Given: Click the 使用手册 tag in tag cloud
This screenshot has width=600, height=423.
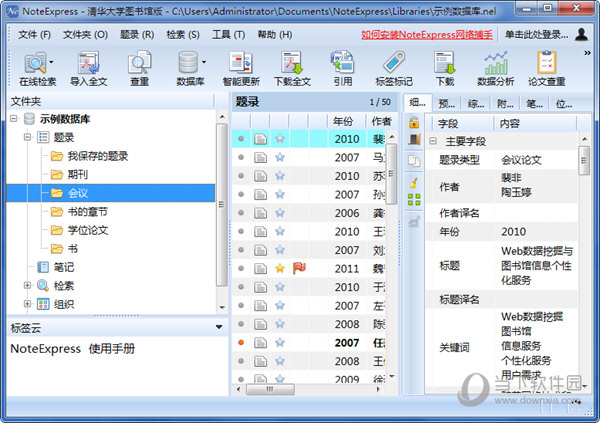Looking at the screenshot, I should (112, 349).
